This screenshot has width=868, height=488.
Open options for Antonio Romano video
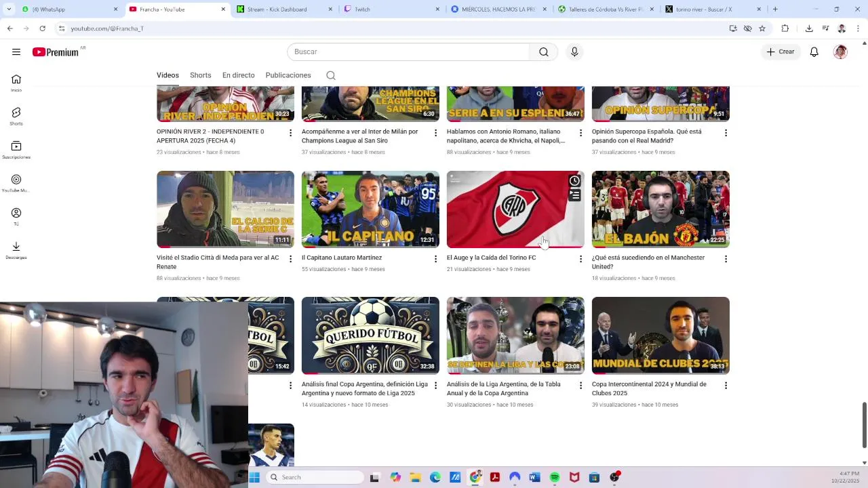coord(580,133)
